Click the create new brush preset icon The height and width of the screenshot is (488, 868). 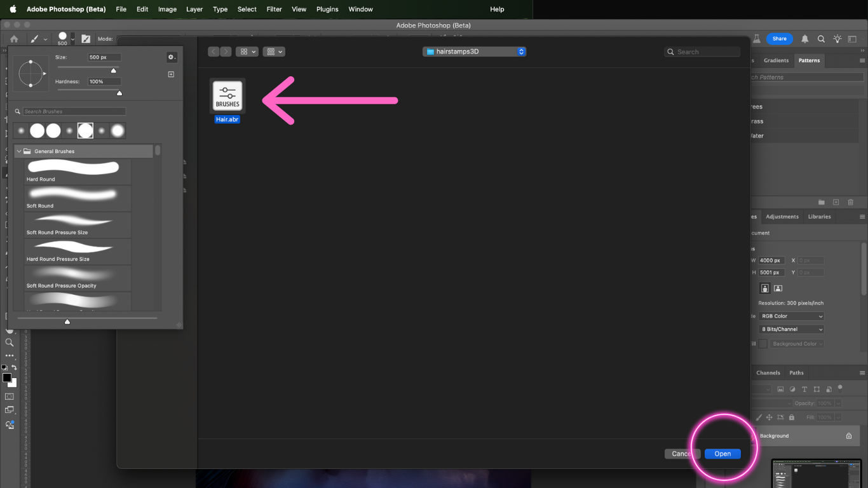[x=171, y=74]
